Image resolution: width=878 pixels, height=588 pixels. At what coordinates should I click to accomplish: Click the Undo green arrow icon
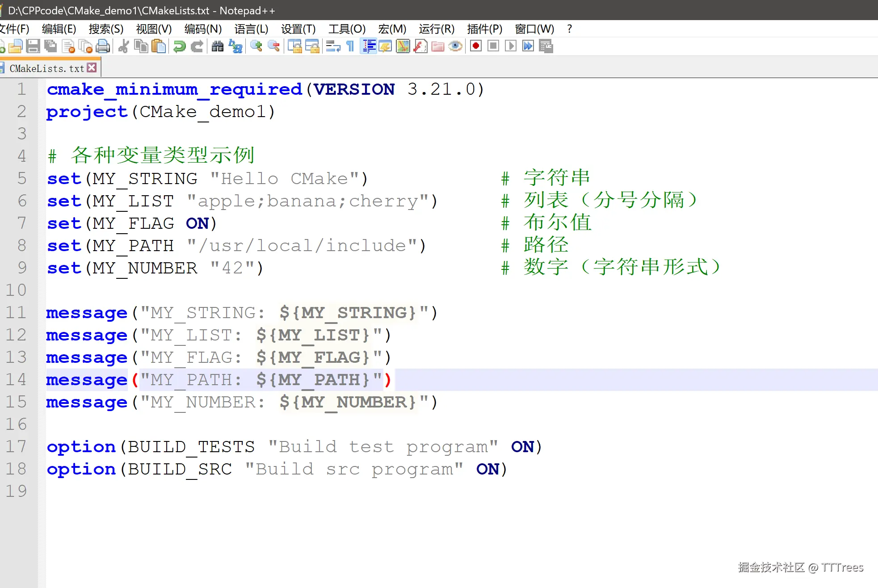point(179,46)
